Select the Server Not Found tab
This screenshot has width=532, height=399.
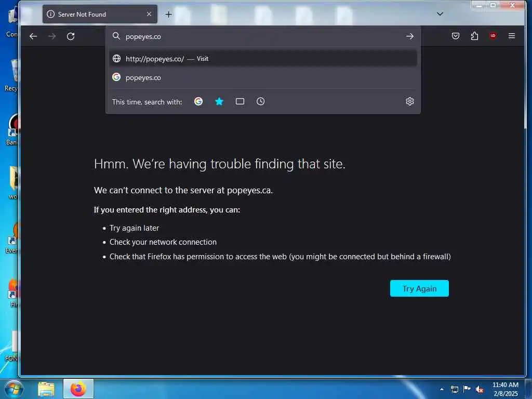pyautogui.click(x=100, y=14)
